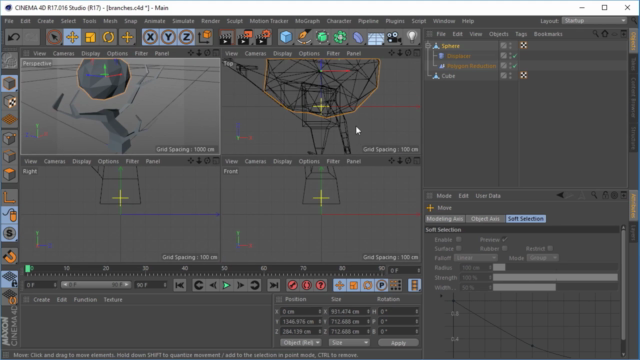Image resolution: width=640 pixels, height=360 pixels.
Task: Toggle the Z axis lock
Action: (186, 37)
